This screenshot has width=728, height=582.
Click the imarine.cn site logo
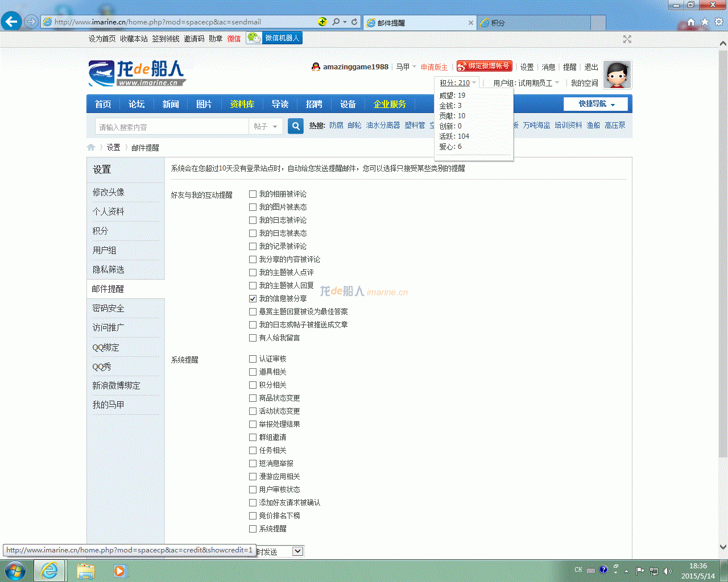(137, 73)
